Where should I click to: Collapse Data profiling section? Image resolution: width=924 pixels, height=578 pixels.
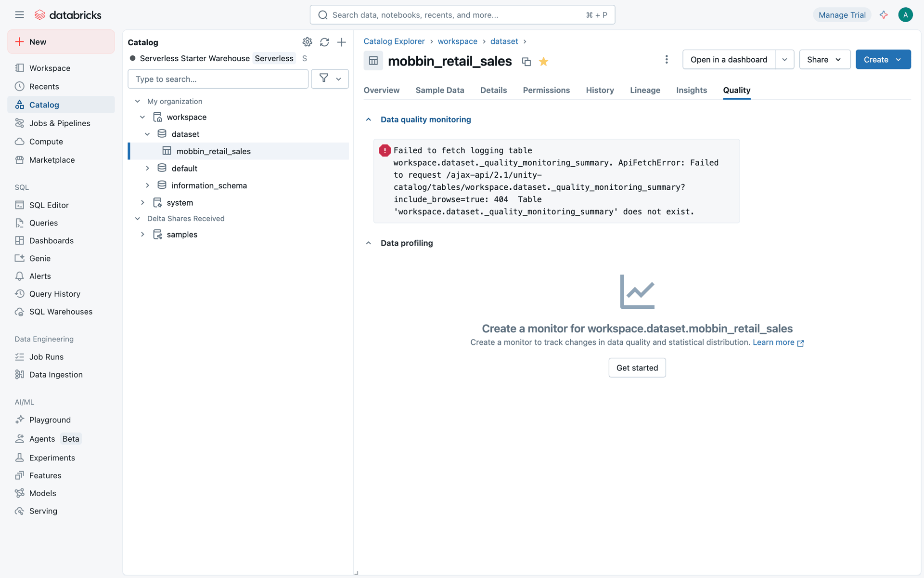pos(369,243)
